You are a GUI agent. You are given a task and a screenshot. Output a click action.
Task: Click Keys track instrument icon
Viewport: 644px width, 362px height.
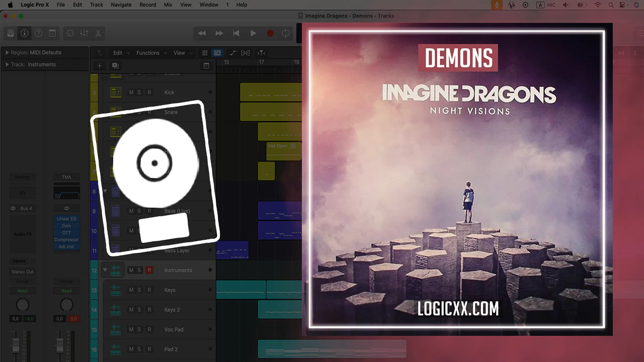116,290
